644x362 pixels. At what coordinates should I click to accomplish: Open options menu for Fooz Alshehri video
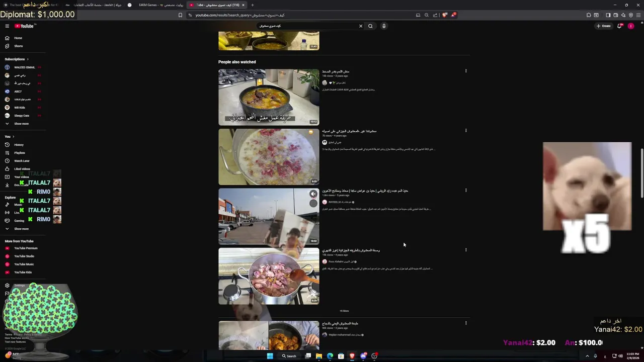[x=466, y=250]
